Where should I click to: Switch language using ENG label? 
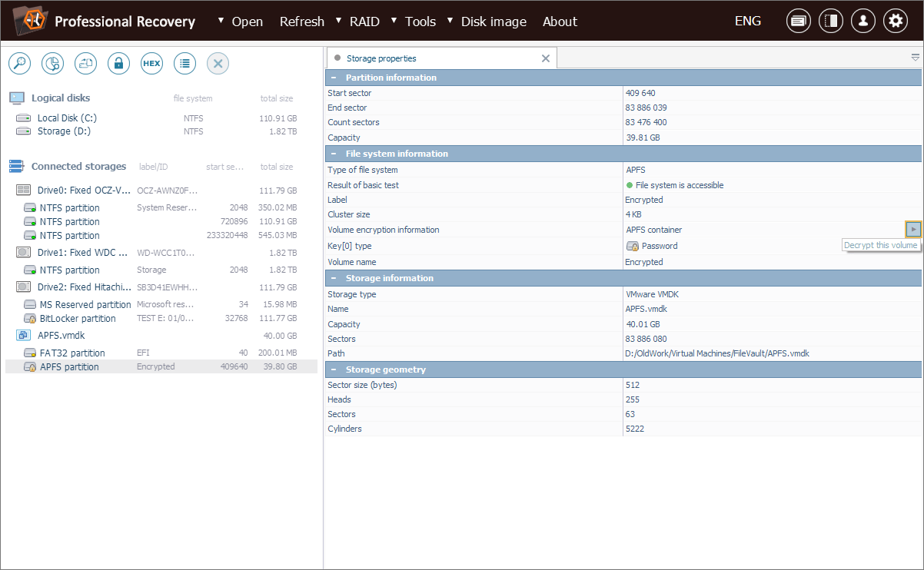pyautogui.click(x=747, y=21)
